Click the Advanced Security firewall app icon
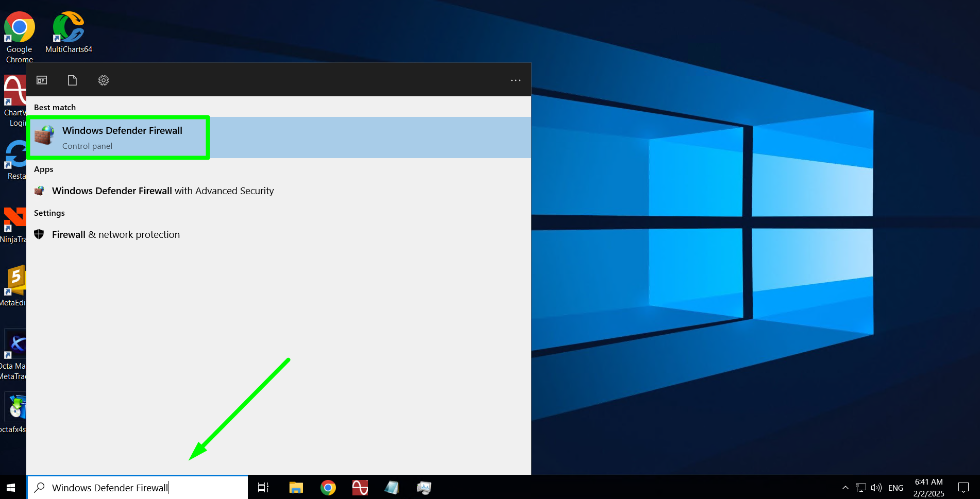This screenshot has height=499, width=980. pyautogui.click(x=39, y=191)
